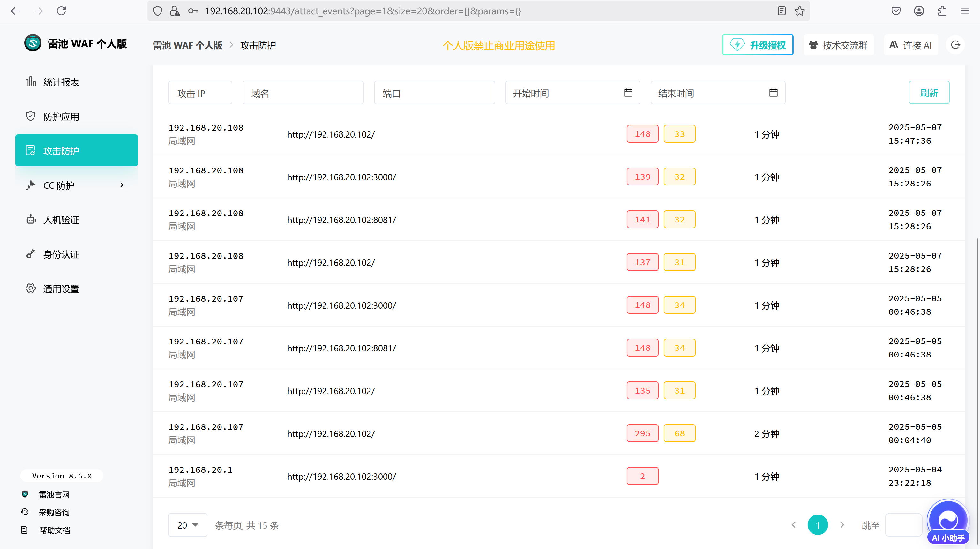This screenshot has height=549, width=980.
Task: Focus the 开始时间 date field
Action: pyautogui.click(x=573, y=93)
